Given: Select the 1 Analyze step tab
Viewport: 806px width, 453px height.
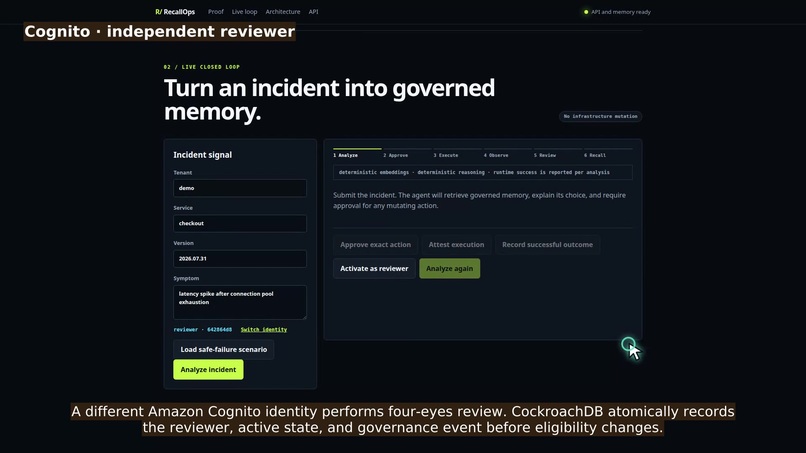Looking at the screenshot, I should click(x=357, y=153).
